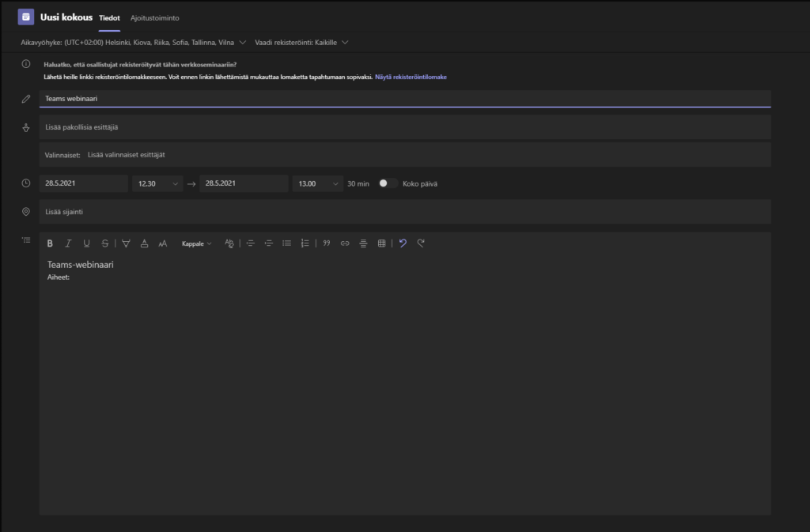This screenshot has height=532, width=810.
Task: Click the pencil icon next to title
Action: (26, 99)
